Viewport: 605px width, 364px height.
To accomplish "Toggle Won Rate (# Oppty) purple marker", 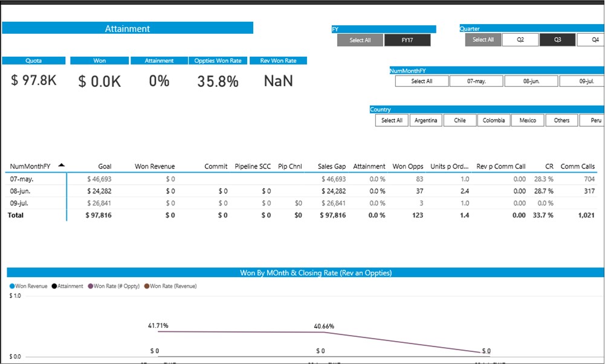I will coord(91,286).
